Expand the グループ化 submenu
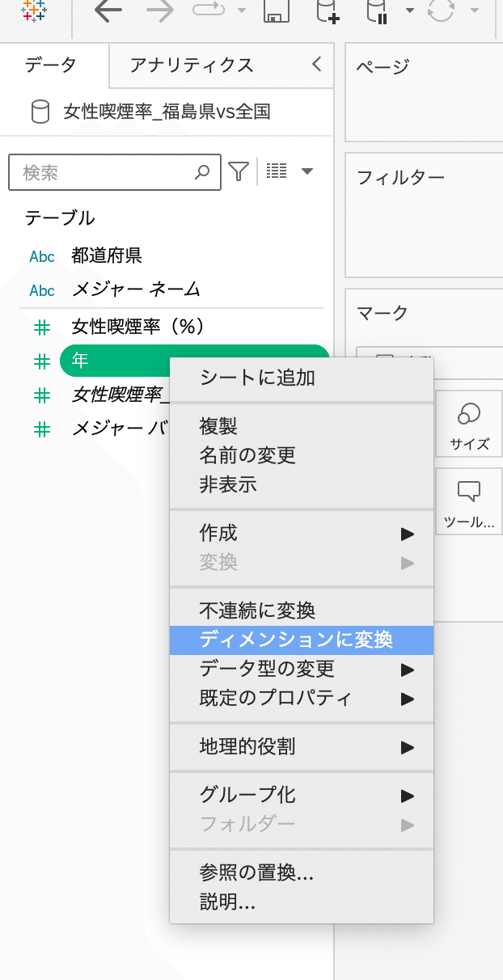 [x=302, y=795]
